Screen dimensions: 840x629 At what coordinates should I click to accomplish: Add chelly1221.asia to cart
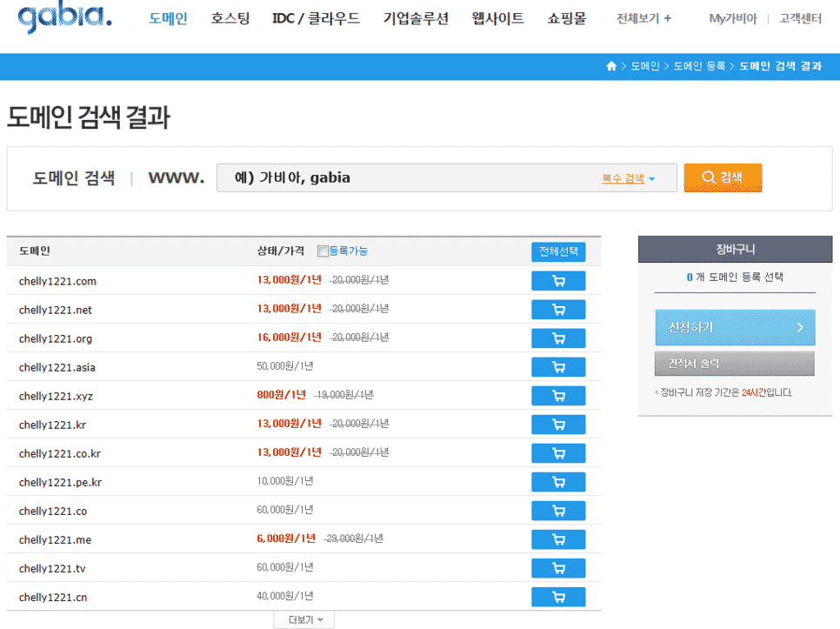(558, 367)
